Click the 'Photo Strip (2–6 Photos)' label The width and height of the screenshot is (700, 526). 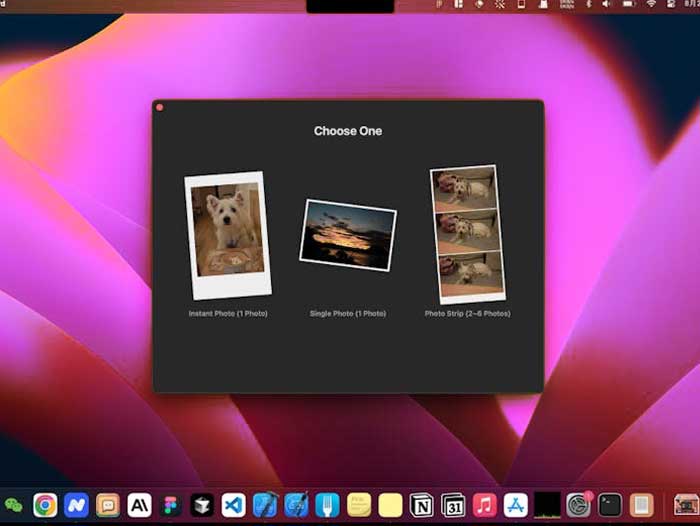[467, 313]
